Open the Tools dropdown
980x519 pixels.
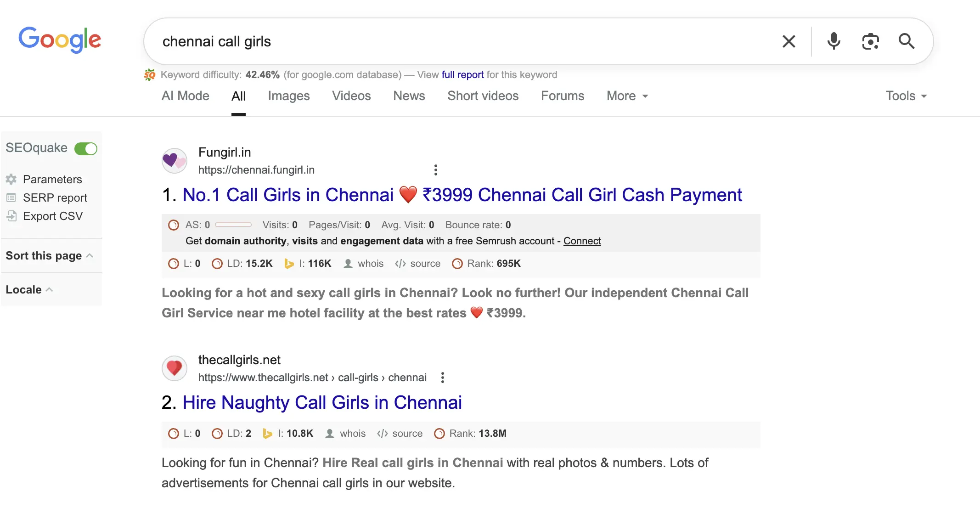(907, 96)
